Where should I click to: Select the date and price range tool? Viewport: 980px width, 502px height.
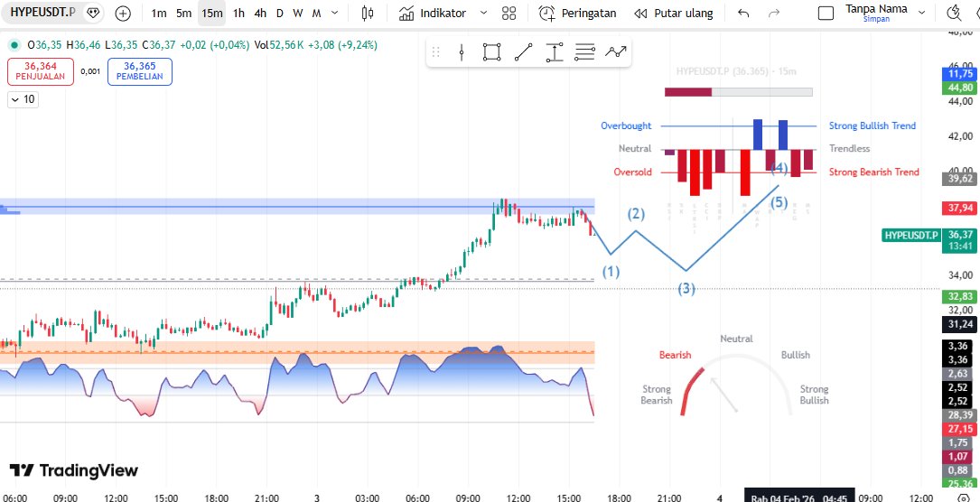point(555,52)
